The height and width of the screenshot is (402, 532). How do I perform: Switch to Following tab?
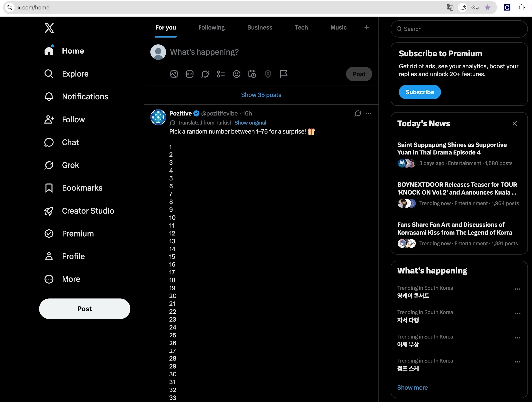click(211, 28)
